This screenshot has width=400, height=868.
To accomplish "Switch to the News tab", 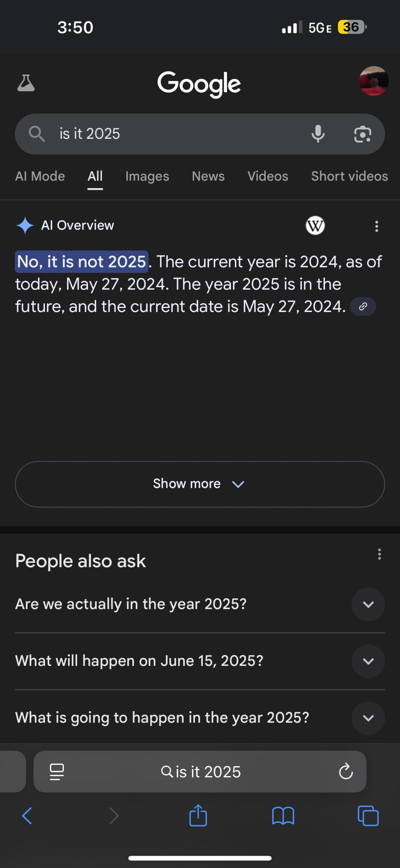I will [208, 176].
